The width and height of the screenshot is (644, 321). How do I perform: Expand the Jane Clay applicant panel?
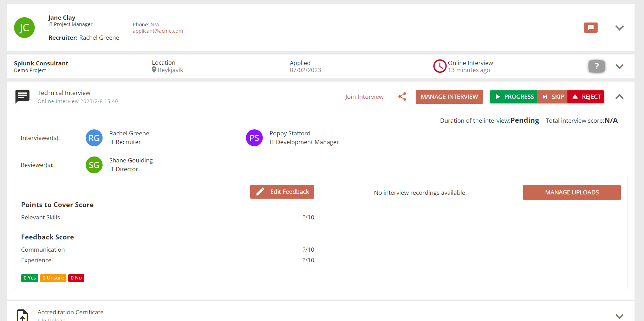click(x=619, y=28)
